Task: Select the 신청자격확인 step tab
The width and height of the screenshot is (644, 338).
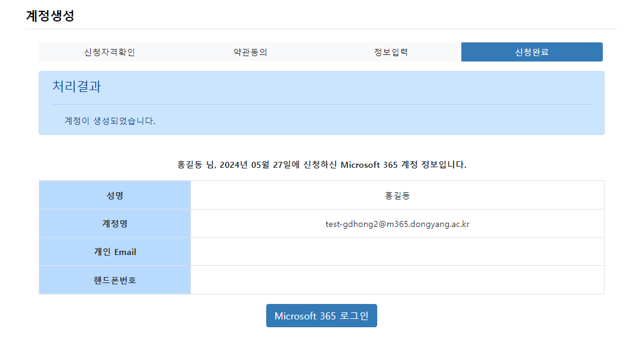Action: (109, 52)
